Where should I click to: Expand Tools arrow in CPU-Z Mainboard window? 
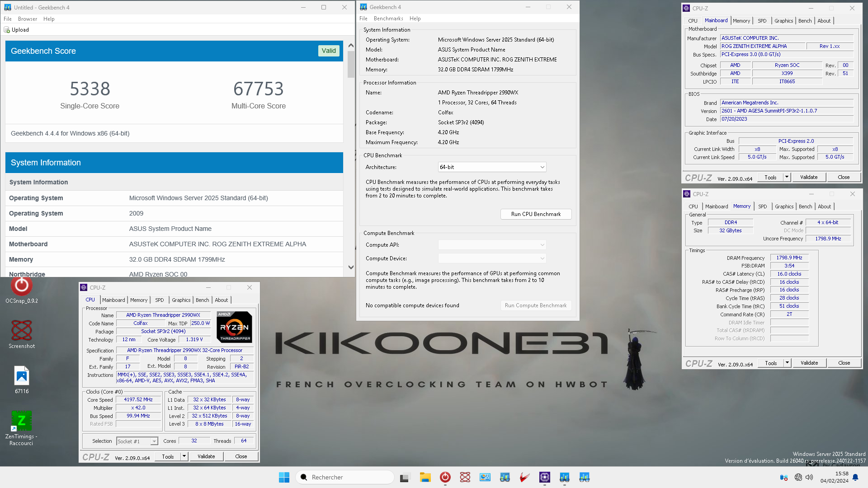[x=787, y=177]
